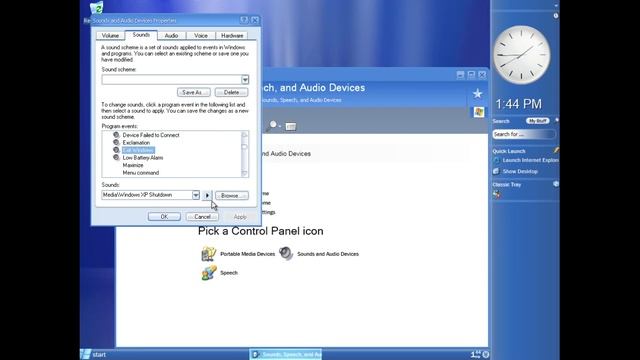Viewport: 640px width, 360px height.
Task: Click speaker icon beside Exclamation event
Action: (x=116, y=142)
